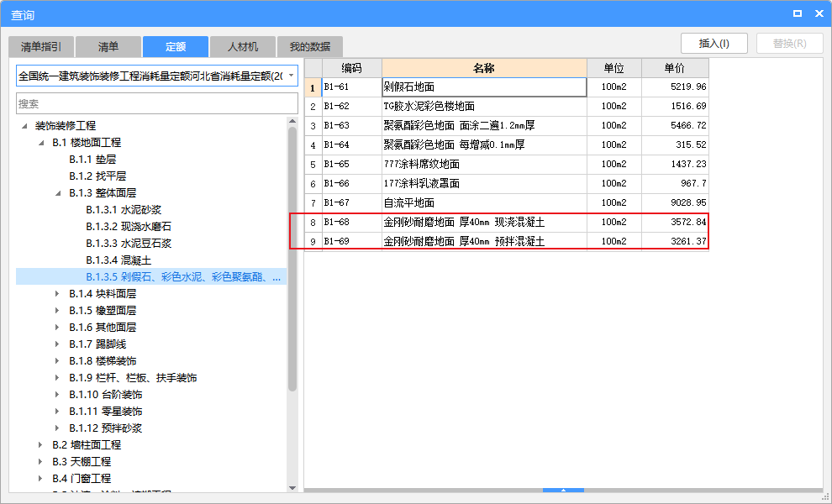Viewport: 832px width, 504px height.
Task: Click the 名称 column header
Action: tap(484, 68)
